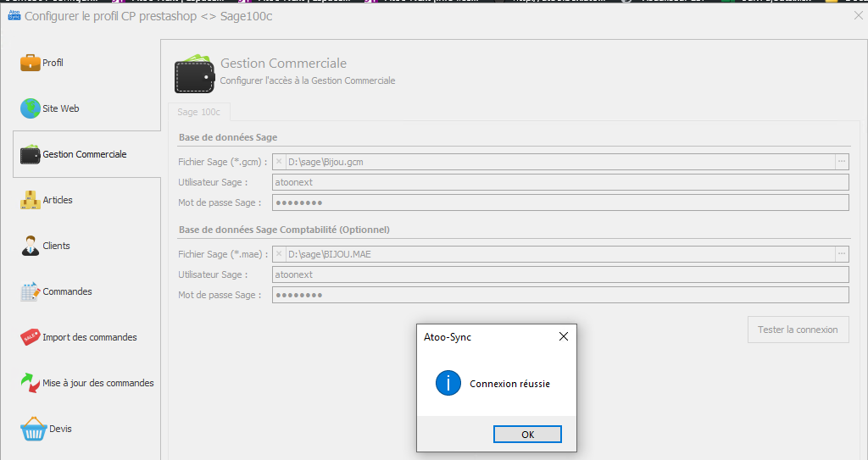Screen dimensions: 868x460
Task: Open Mise à jour des commandes arrows icon
Action: click(x=30, y=383)
